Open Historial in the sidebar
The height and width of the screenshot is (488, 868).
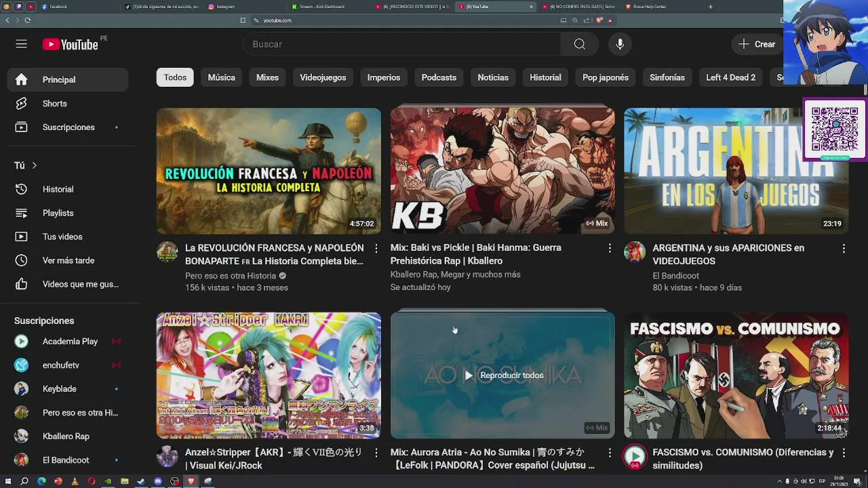pos(67,189)
